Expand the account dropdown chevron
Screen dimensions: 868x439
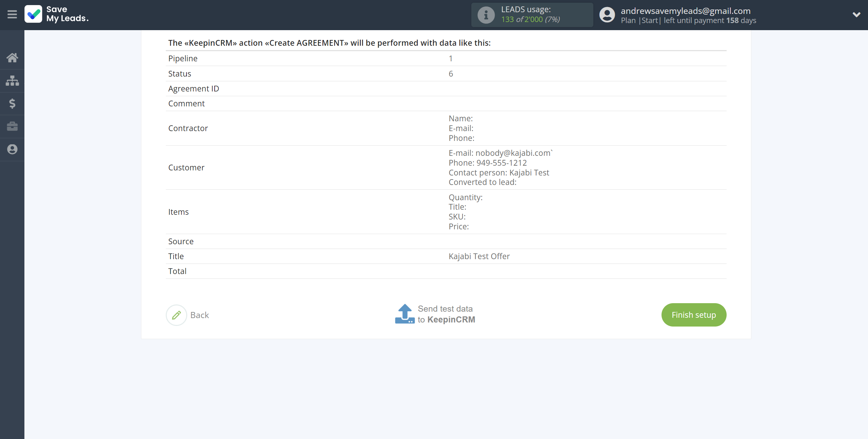[856, 15]
